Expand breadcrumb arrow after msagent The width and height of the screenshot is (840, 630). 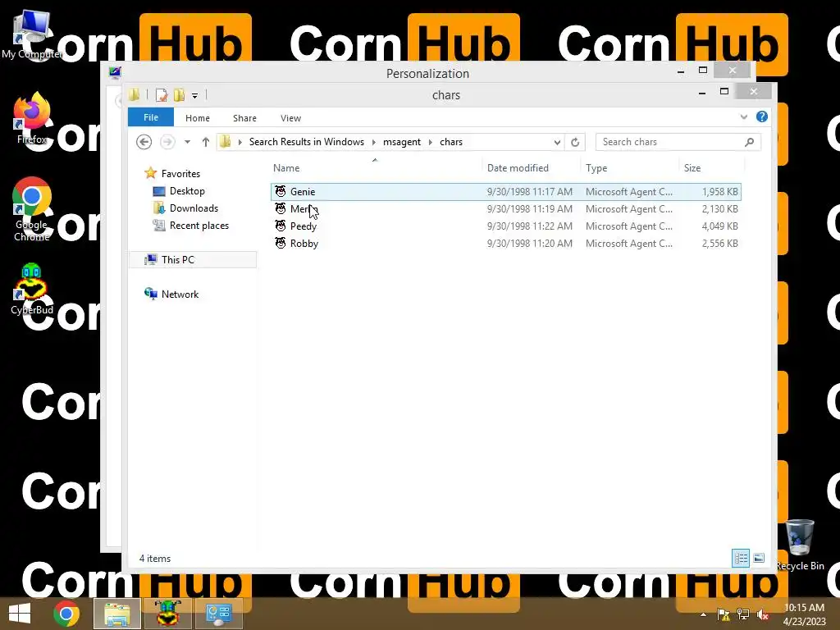(430, 142)
